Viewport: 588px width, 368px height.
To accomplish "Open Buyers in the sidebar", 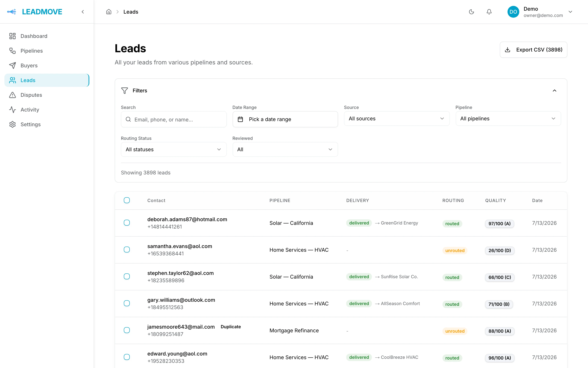I will pyautogui.click(x=47, y=66).
